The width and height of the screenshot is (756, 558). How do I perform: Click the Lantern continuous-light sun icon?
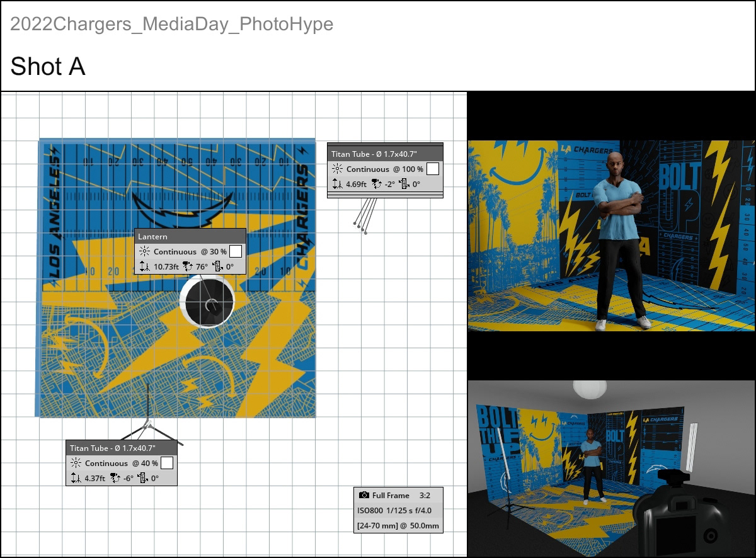point(144,251)
